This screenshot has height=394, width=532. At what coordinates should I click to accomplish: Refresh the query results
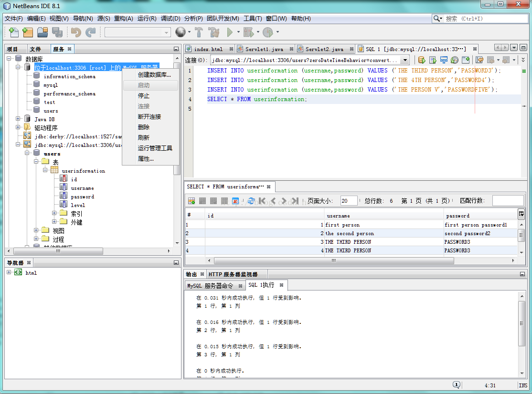(x=251, y=201)
